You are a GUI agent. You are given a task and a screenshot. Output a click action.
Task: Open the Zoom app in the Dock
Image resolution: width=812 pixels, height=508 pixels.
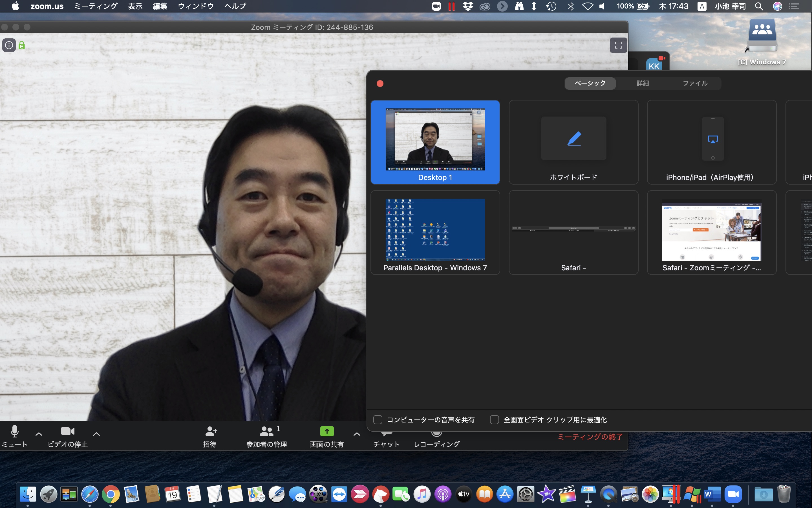[733, 494]
